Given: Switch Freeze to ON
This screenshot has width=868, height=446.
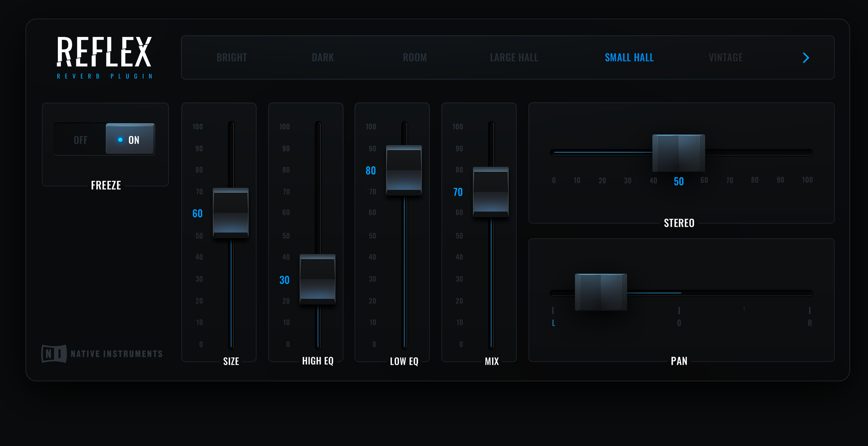Looking at the screenshot, I should click(130, 140).
